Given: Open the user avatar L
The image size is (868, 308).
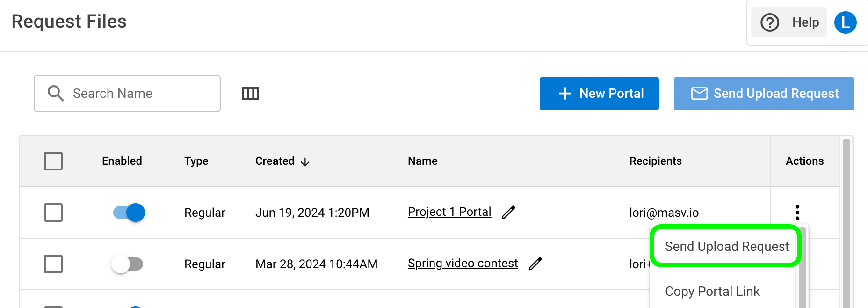Looking at the screenshot, I should click(846, 22).
